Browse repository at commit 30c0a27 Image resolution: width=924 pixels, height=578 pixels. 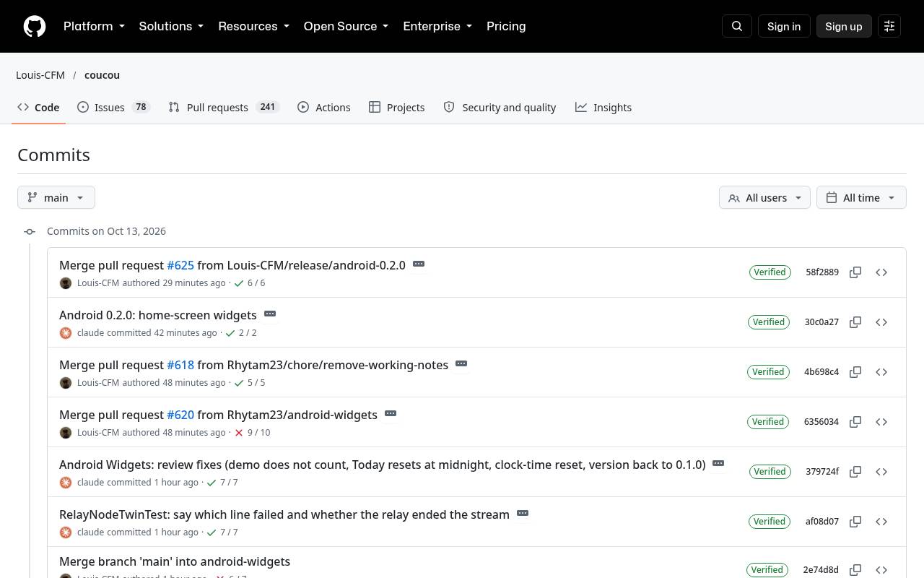pos(881,322)
